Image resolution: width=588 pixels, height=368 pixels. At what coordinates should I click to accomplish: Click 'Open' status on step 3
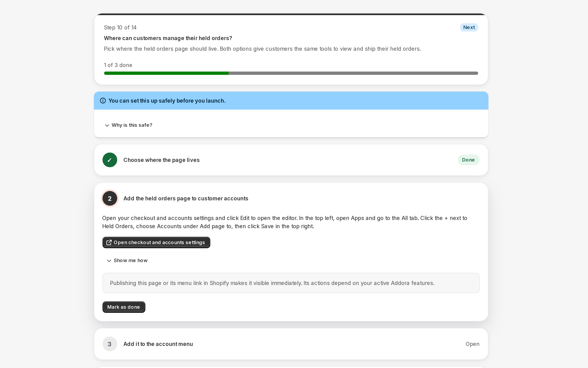tap(472, 344)
